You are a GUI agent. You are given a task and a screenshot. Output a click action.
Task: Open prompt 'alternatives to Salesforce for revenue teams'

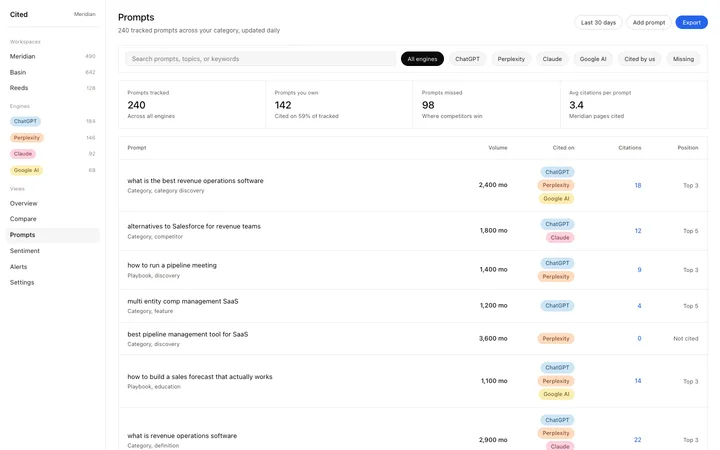click(194, 226)
